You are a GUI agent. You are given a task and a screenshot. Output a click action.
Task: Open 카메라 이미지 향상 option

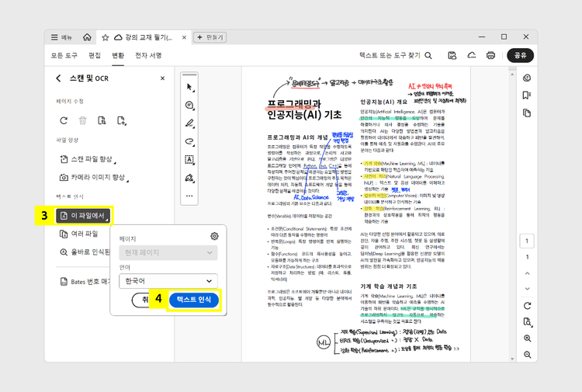click(94, 178)
